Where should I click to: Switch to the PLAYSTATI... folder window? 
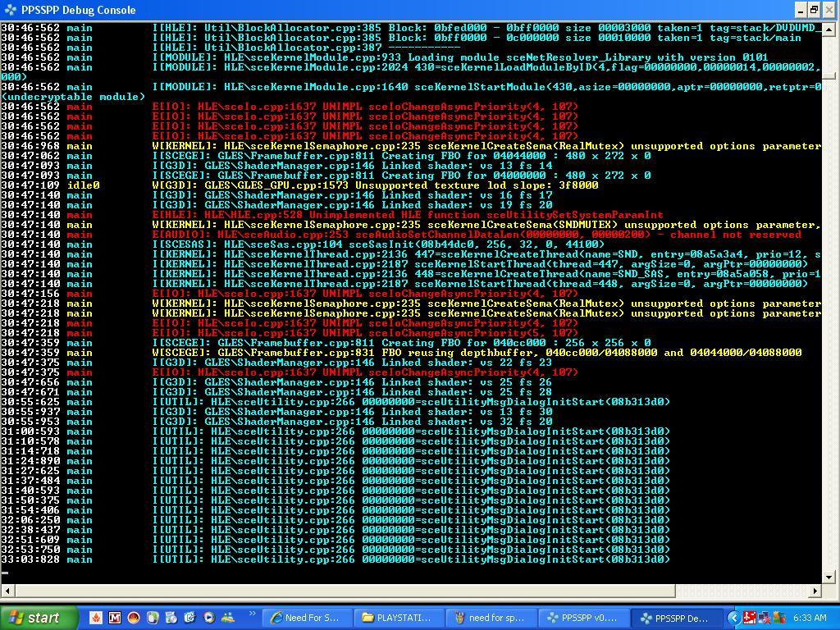pyautogui.click(x=397, y=618)
